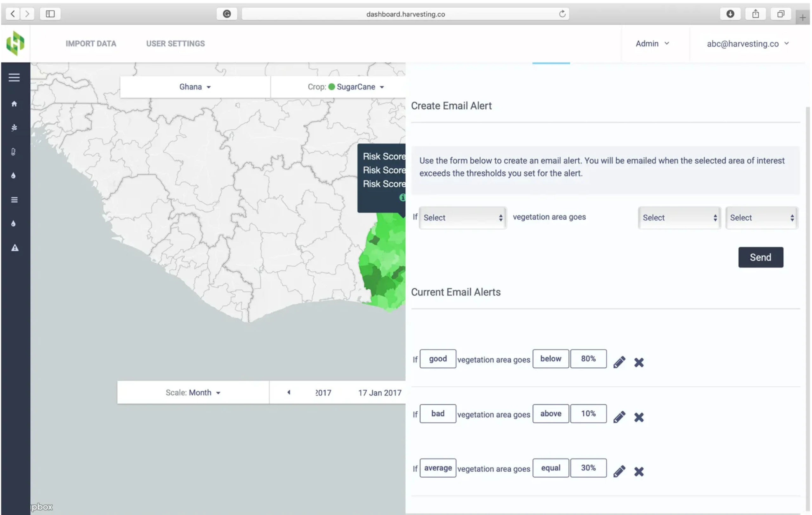Click the 80% box in the first alert

(x=588, y=359)
